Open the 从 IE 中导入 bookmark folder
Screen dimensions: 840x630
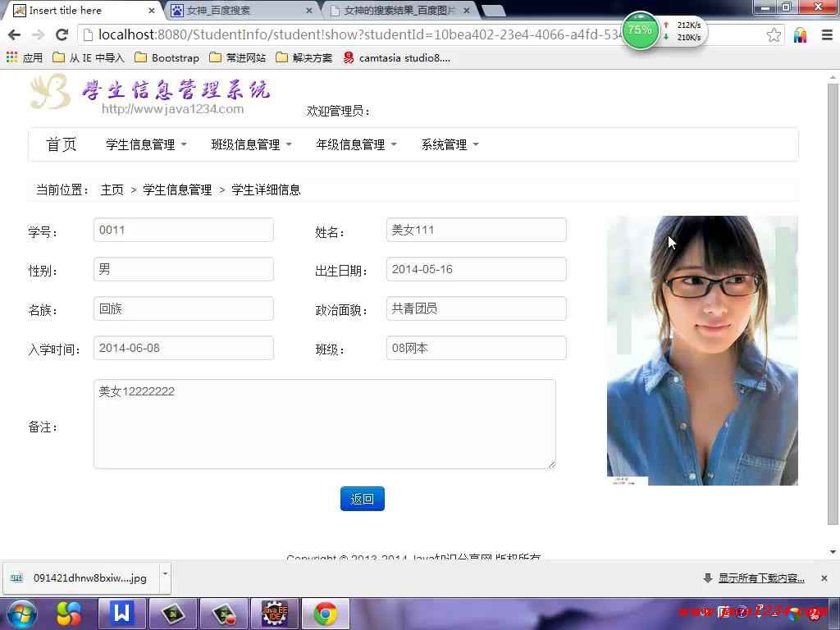pos(89,57)
